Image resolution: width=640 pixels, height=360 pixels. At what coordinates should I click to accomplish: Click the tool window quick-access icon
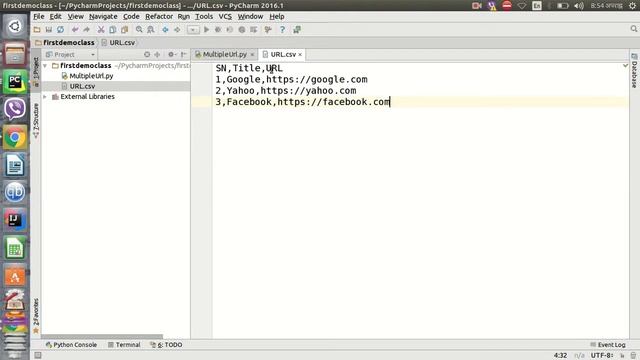click(x=38, y=356)
